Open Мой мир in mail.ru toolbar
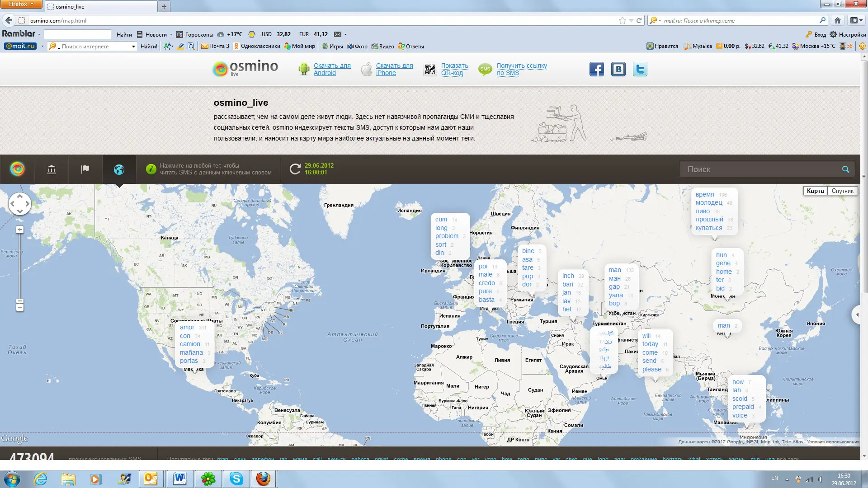This screenshot has width=868, height=488. click(x=299, y=46)
